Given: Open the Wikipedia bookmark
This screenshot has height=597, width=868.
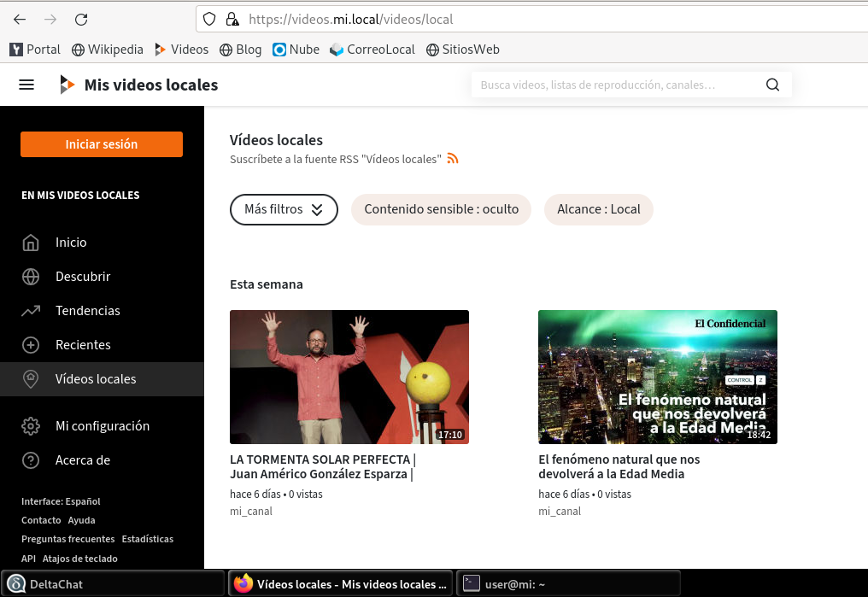Looking at the screenshot, I should pos(108,50).
